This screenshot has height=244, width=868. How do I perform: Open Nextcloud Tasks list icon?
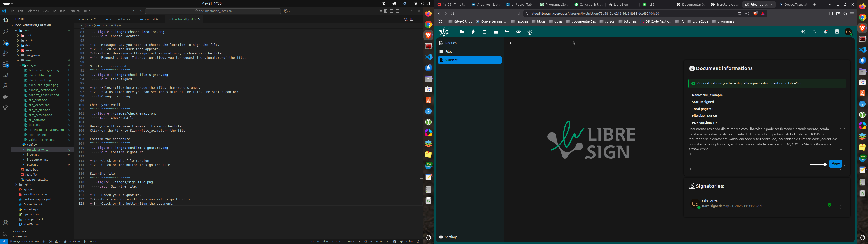507,32
